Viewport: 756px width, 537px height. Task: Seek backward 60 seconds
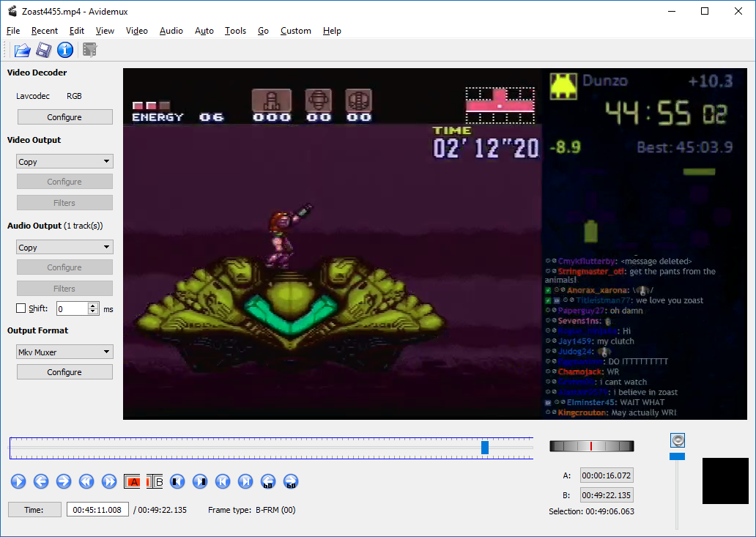tap(268, 481)
